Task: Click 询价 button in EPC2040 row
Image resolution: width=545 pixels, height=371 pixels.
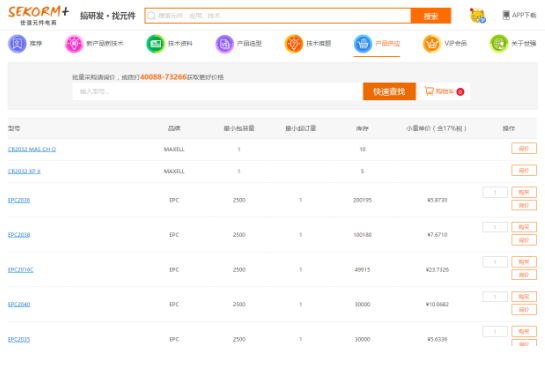Action: point(524,309)
